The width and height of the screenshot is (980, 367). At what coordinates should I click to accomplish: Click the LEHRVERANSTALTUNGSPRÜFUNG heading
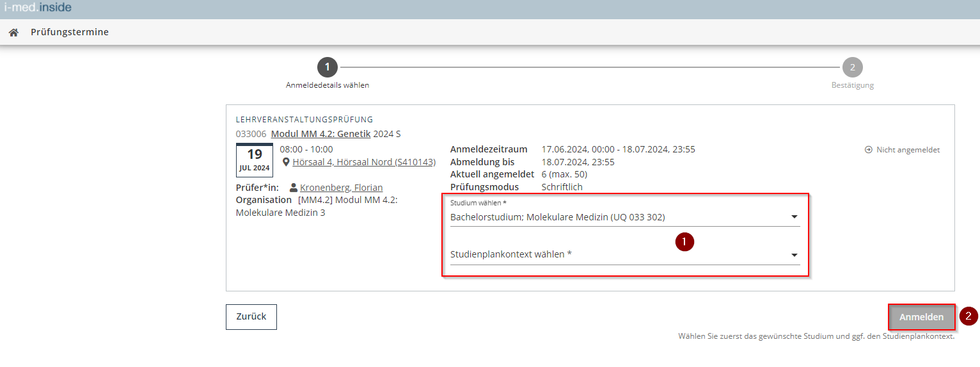(304, 120)
